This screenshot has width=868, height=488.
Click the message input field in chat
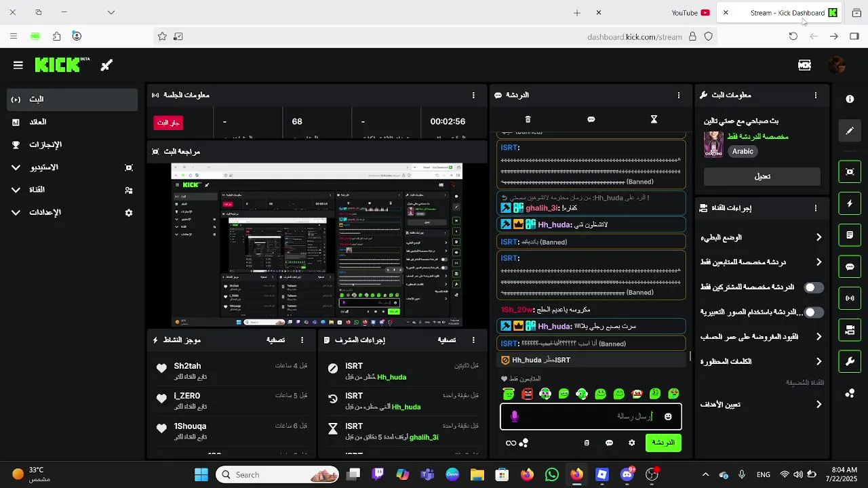tap(591, 417)
